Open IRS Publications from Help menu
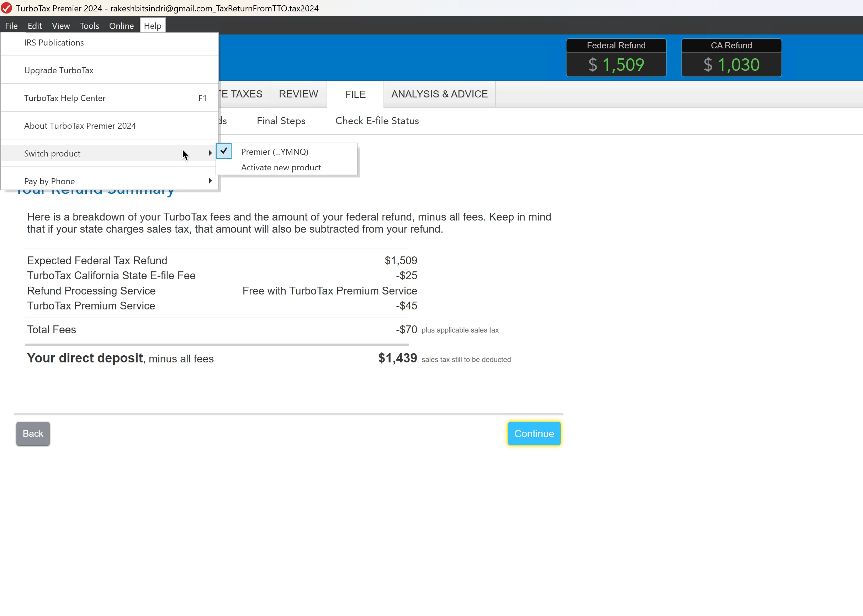 [54, 42]
